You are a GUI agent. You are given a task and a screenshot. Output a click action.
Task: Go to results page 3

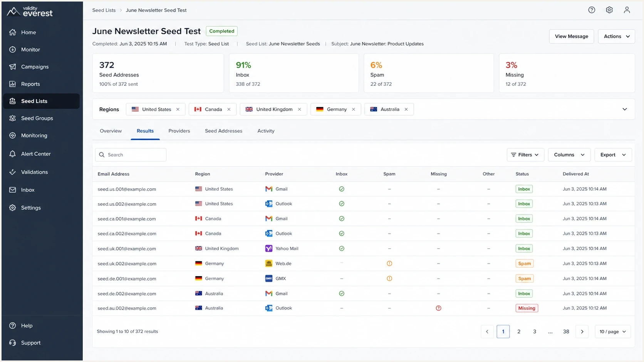[535, 332]
